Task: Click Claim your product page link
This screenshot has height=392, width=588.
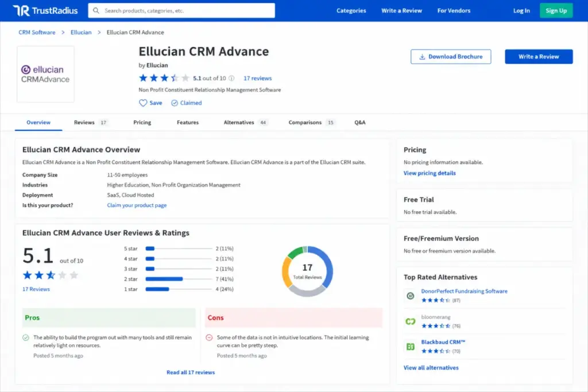Action: [x=137, y=205]
